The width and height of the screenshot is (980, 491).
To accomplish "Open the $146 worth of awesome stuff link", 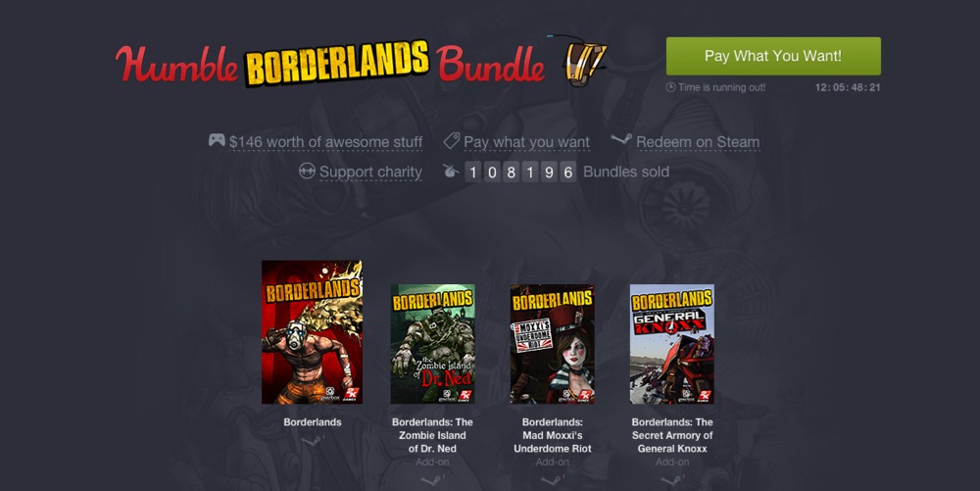I will (325, 142).
